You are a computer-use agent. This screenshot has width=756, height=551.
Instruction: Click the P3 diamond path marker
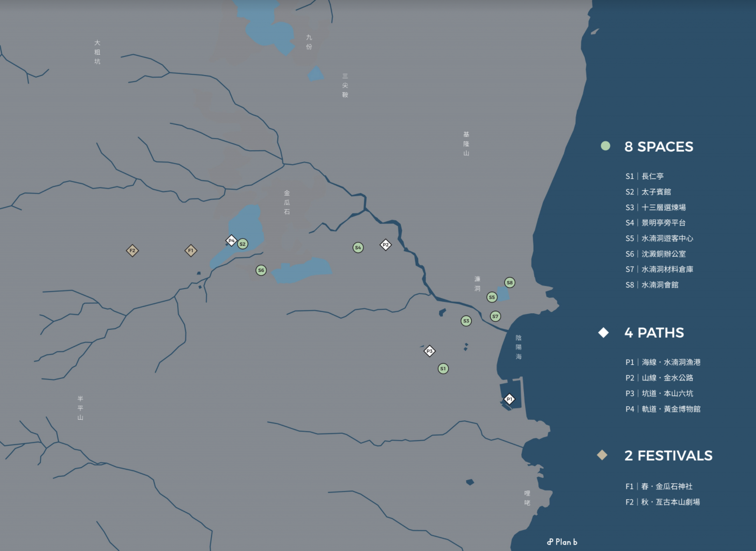coord(430,351)
